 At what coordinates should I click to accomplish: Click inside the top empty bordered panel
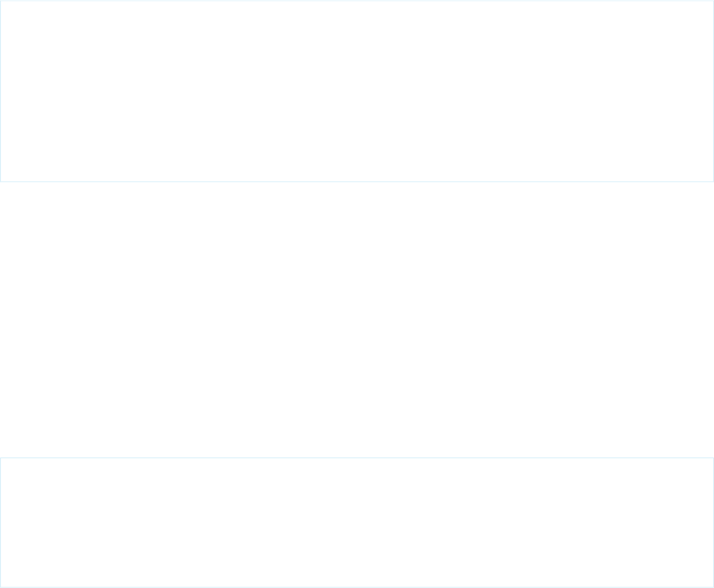(356, 91)
